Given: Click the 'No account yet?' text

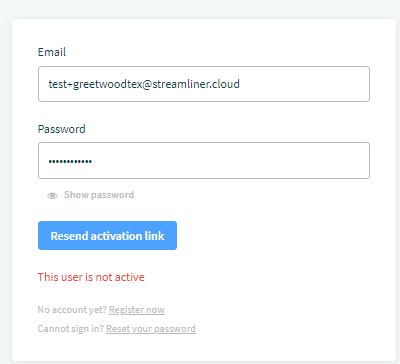Looking at the screenshot, I should (x=72, y=310).
